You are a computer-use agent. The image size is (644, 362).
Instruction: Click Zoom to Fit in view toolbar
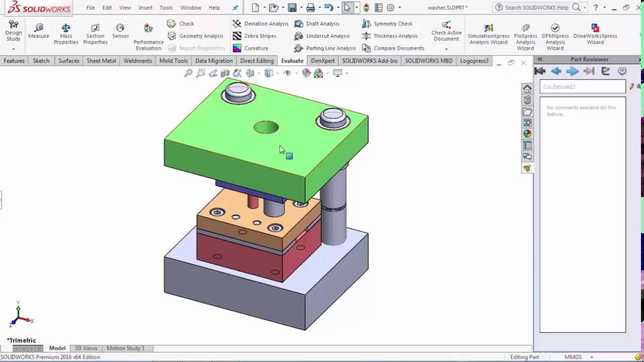pos(188,73)
